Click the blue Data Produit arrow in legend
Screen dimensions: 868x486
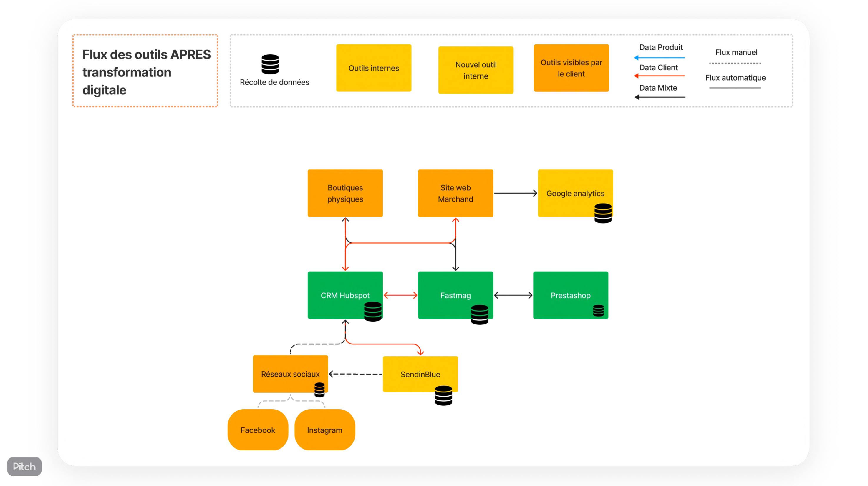tap(659, 58)
